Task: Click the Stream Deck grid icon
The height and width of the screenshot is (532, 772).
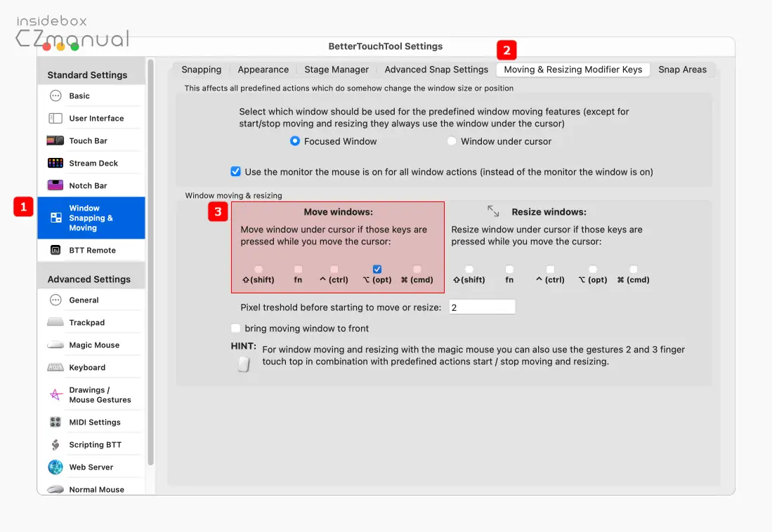Action: 55,163
